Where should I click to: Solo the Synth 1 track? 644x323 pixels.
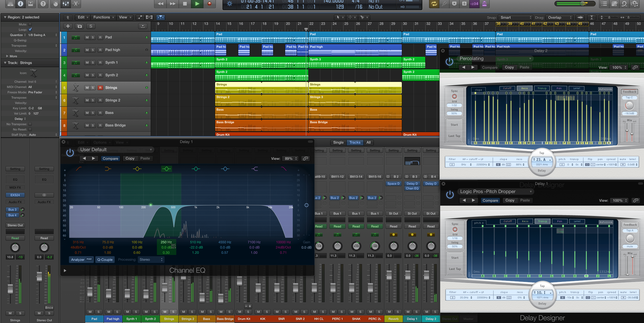coord(93,63)
